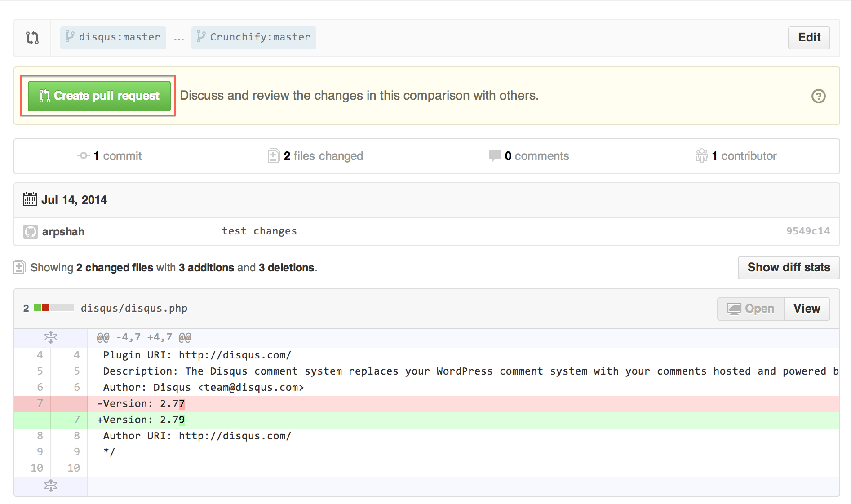Open the help question mark icon
This screenshot has width=851, height=504.
[818, 96]
